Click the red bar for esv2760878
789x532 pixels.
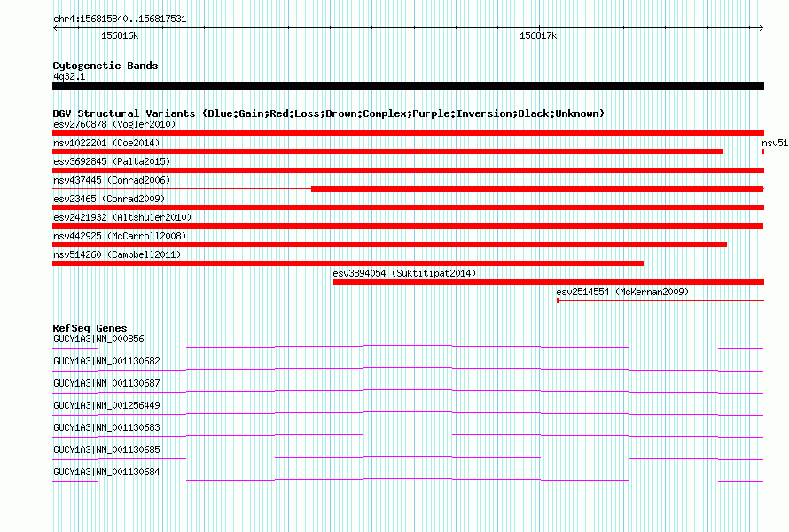(408, 133)
